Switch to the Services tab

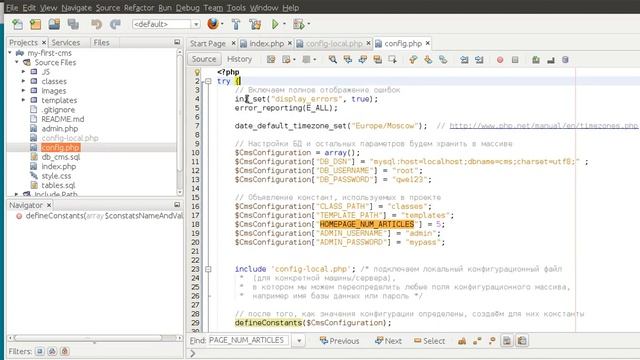click(x=66, y=42)
